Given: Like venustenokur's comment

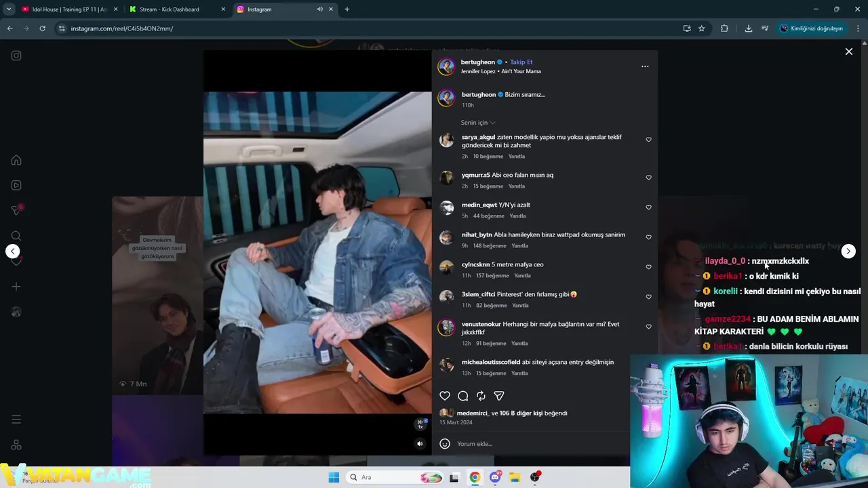Looking at the screenshot, I should 648,327.
